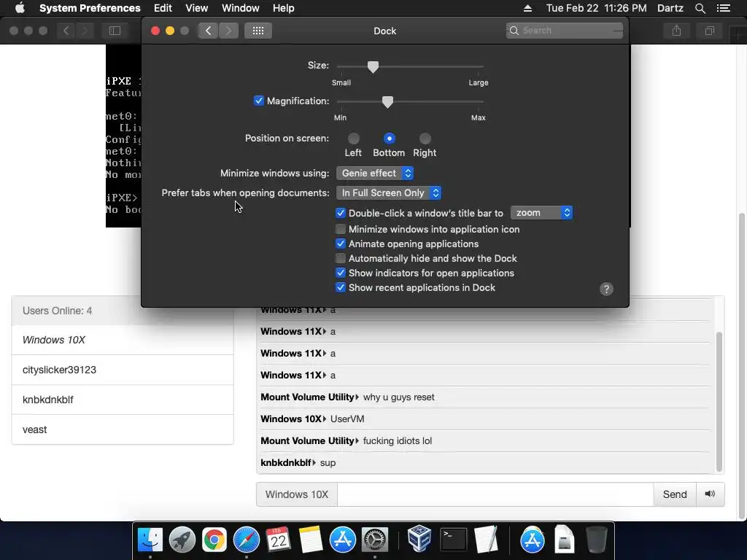Enable Minimize windows into application icon

pos(341,229)
